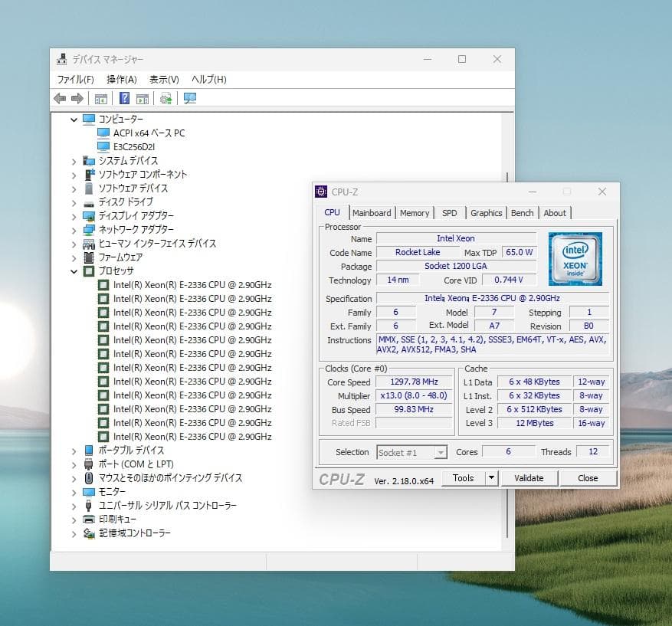Click the システム デバイス category icon

pyautogui.click(x=89, y=161)
